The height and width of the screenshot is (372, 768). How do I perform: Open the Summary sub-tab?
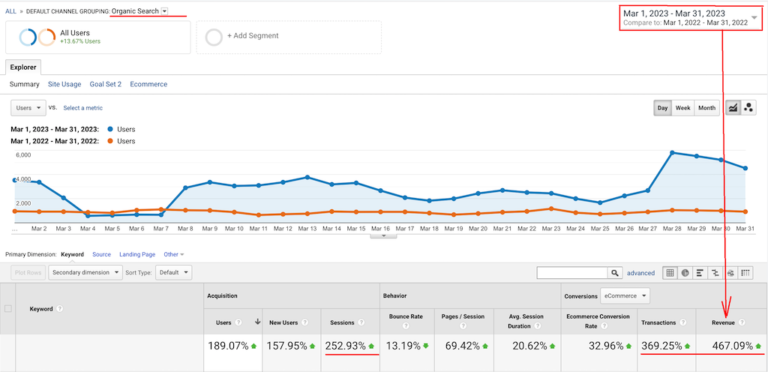24,84
